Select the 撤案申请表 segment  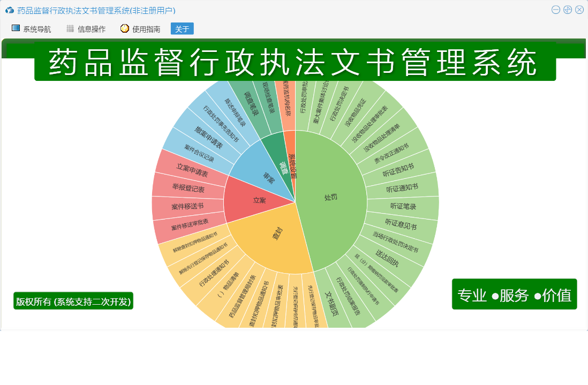tap(208, 138)
